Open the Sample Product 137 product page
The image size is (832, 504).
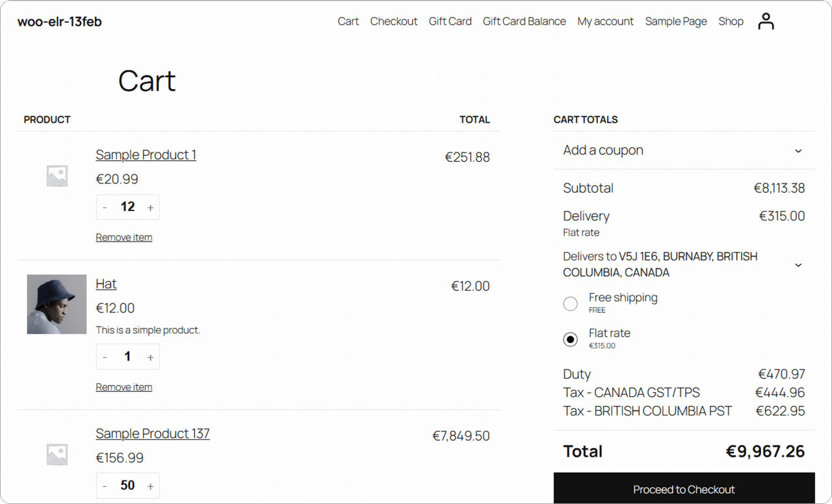152,433
